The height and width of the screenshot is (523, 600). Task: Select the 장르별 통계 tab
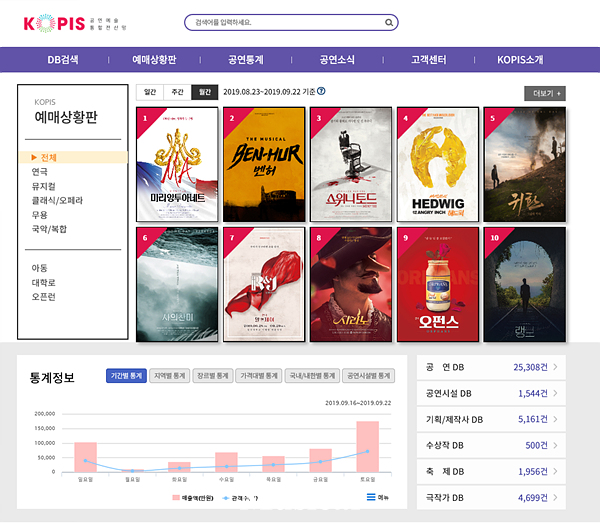coord(213,376)
